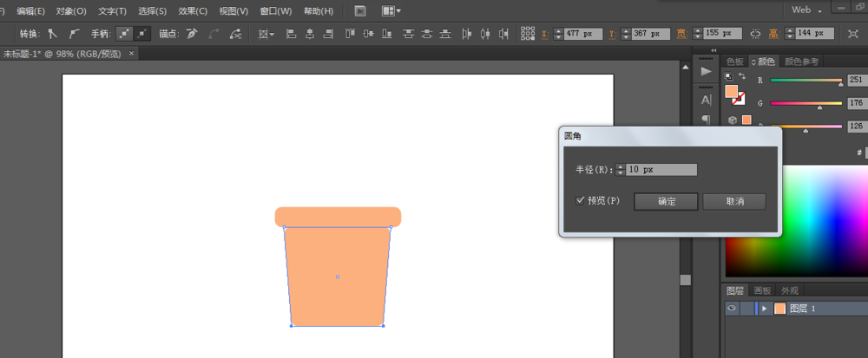Click the greyed-out connect endpoints icon
This screenshot has height=358, width=868.
point(214,35)
